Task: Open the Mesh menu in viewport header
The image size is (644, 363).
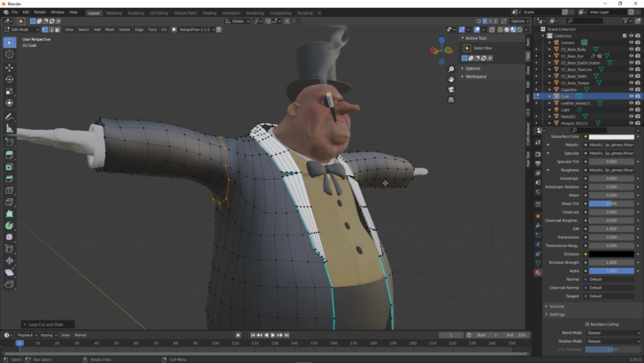Action: [x=110, y=29]
